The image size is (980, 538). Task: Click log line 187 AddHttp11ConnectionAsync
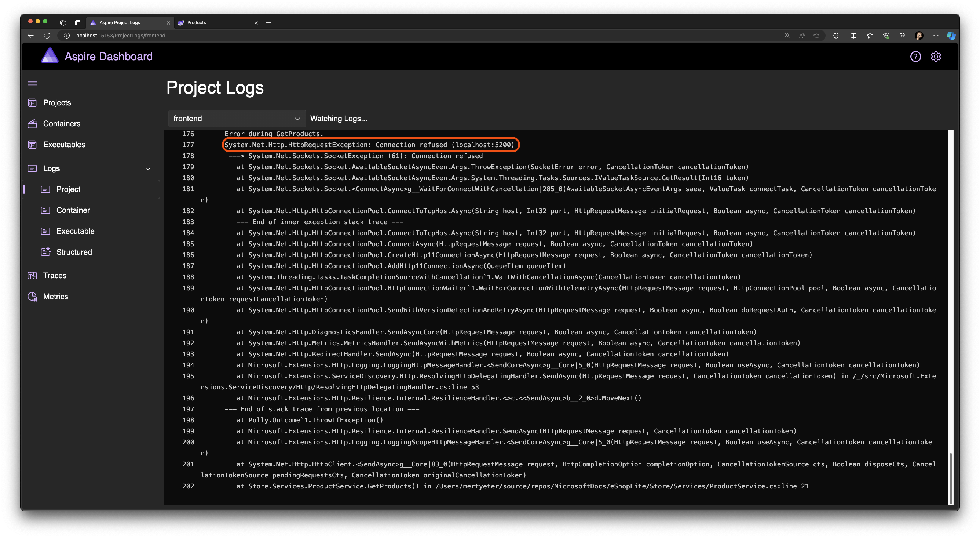pyautogui.click(x=401, y=266)
